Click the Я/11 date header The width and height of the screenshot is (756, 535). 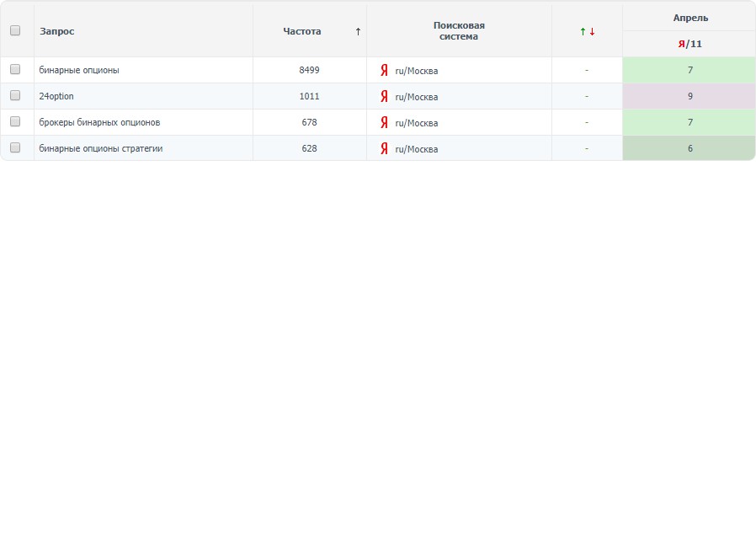690,44
